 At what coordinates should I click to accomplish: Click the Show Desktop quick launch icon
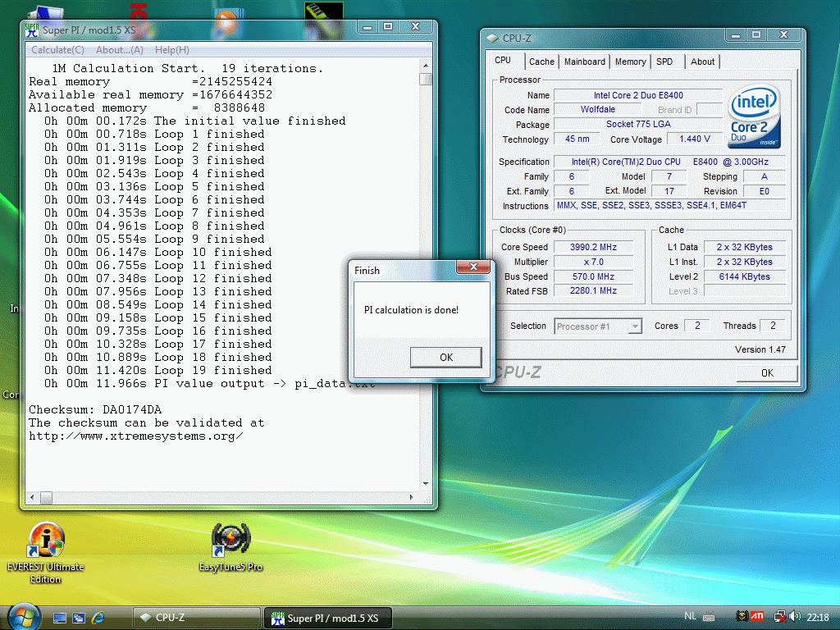point(59,618)
